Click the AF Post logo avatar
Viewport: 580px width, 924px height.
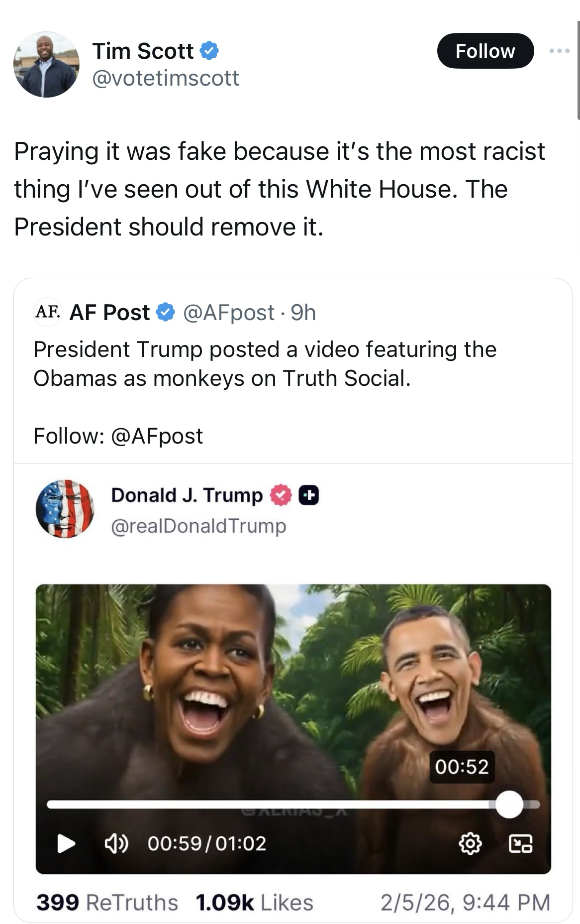pos(48,312)
